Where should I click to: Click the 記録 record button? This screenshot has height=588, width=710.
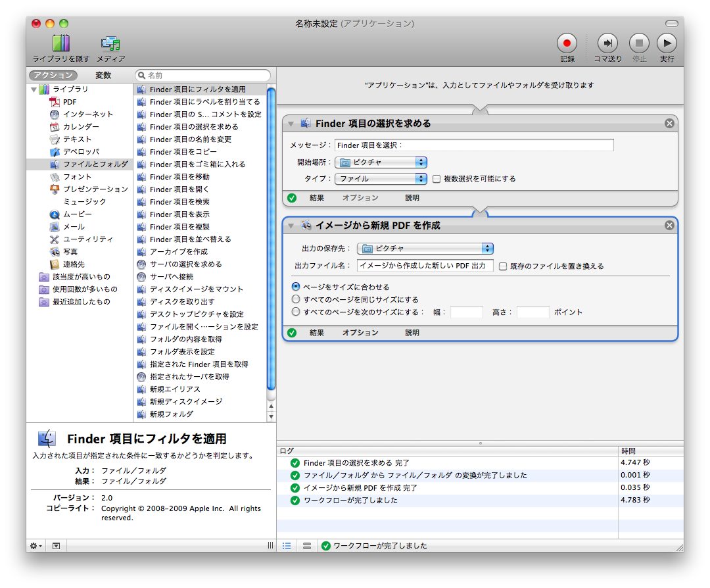pos(567,43)
